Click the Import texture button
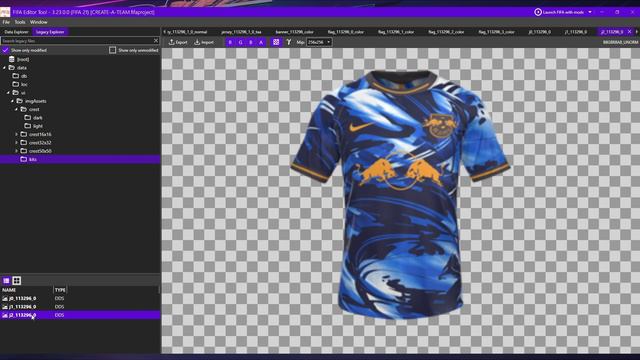 pyautogui.click(x=204, y=42)
